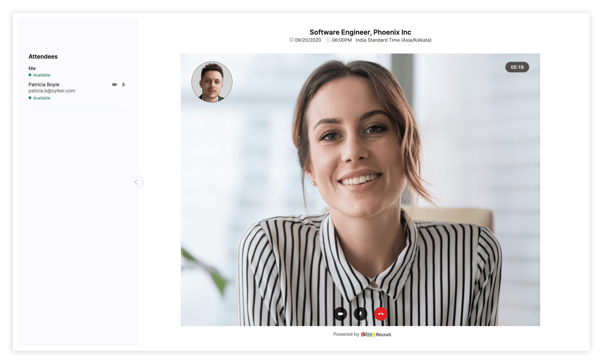This screenshot has height=364, width=603.
Task: Click the clock icon beside 06:00PM
Action: 328,40
